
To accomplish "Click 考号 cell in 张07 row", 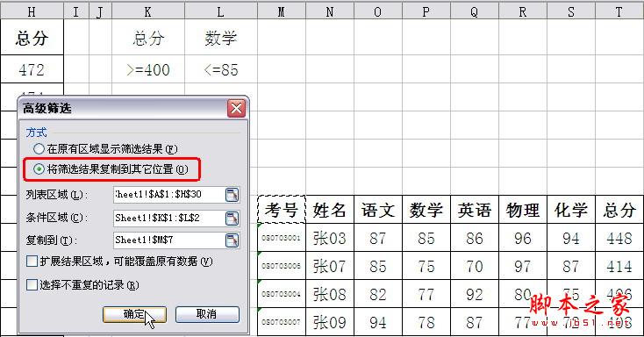I will [x=282, y=266].
